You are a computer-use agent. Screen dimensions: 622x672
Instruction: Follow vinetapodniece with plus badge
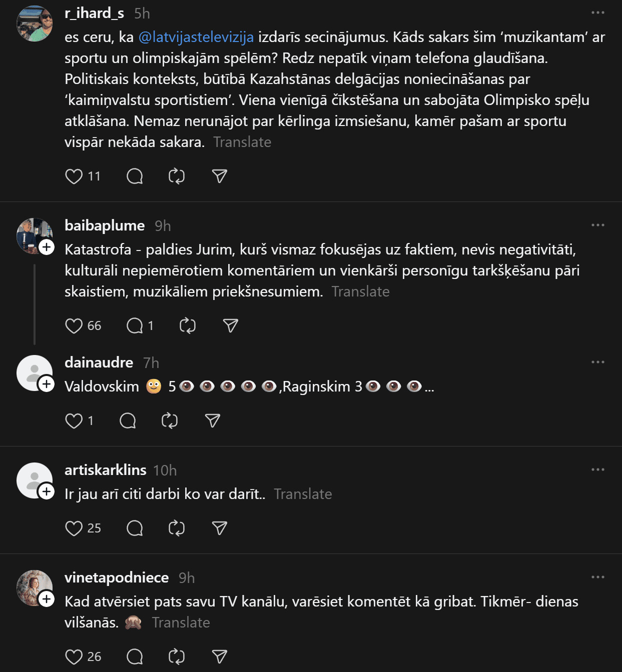47,599
